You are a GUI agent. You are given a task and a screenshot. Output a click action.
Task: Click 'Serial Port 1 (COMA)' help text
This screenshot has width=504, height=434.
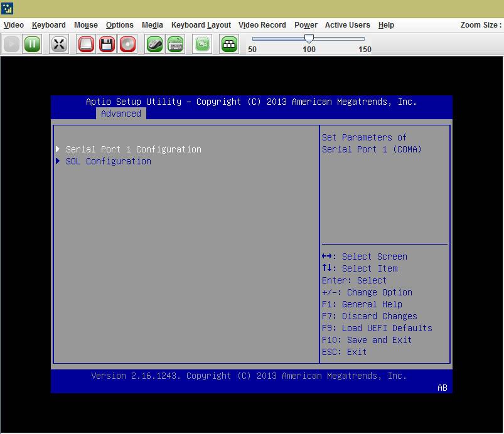pyautogui.click(x=372, y=149)
